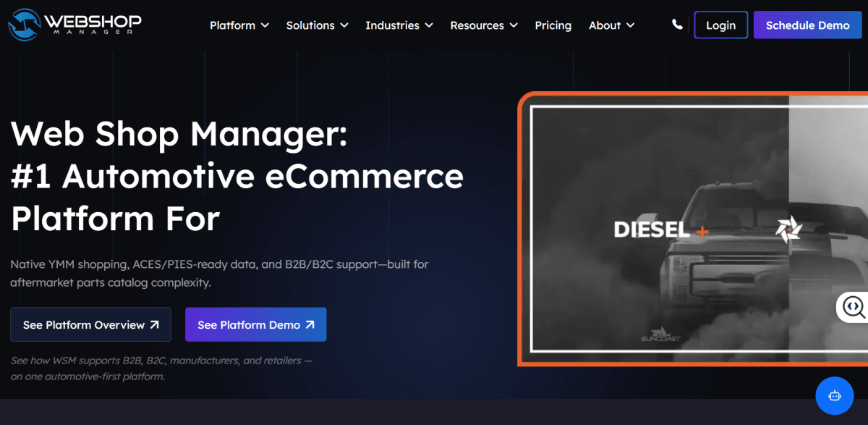Click arrow icon in See Platform Overview
The width and height of the screenshot is (868, 425).
tap(154, 325)
